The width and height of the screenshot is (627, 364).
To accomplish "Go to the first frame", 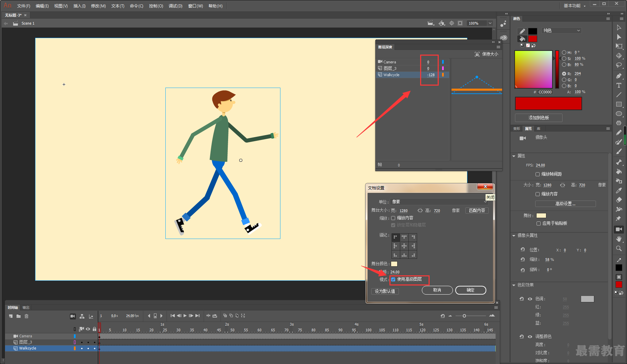I will tap(172, 316).
